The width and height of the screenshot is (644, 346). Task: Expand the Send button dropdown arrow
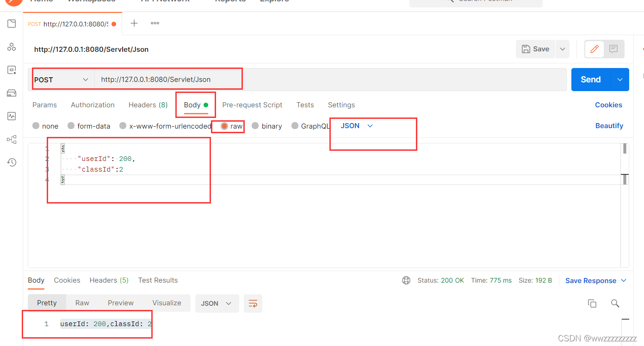(620, 80)
